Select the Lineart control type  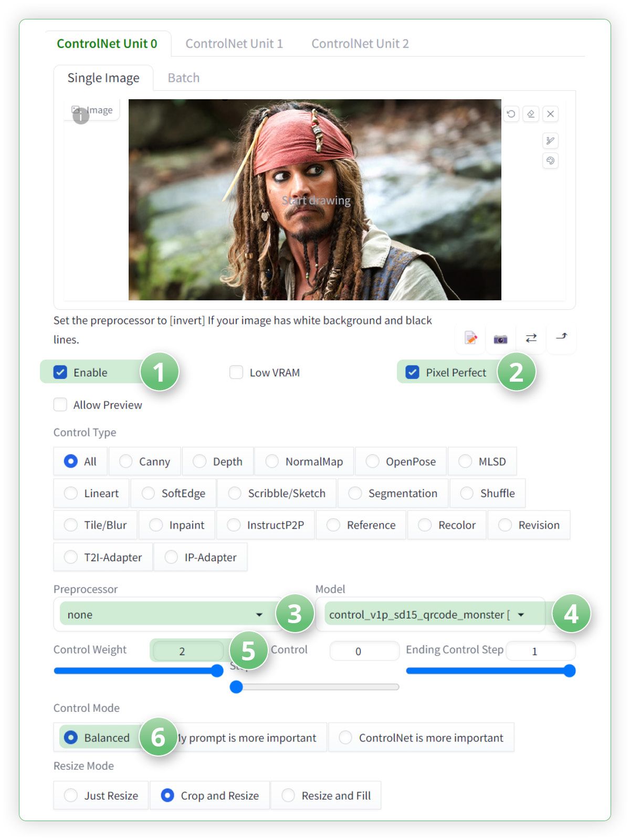(x=91, y=493)
